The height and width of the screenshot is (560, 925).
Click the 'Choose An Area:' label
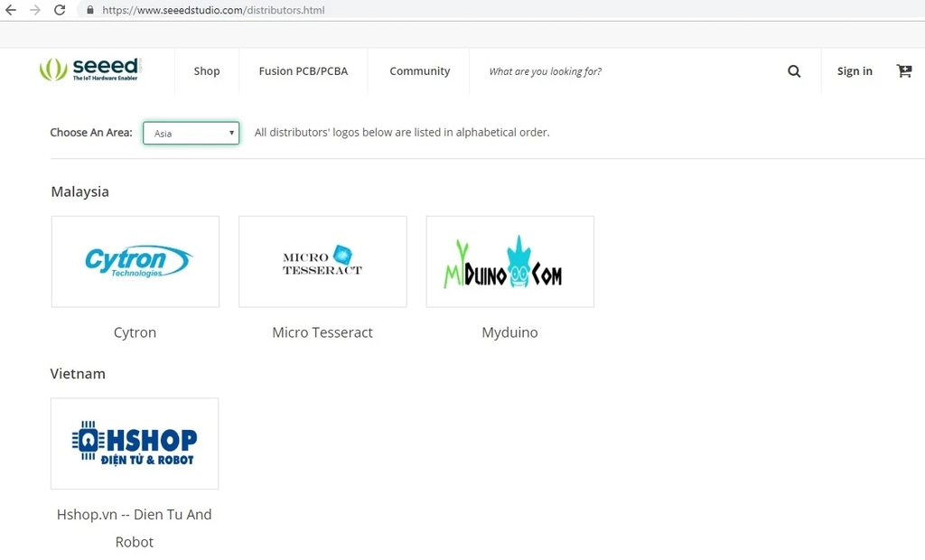[x=91, y=132]
